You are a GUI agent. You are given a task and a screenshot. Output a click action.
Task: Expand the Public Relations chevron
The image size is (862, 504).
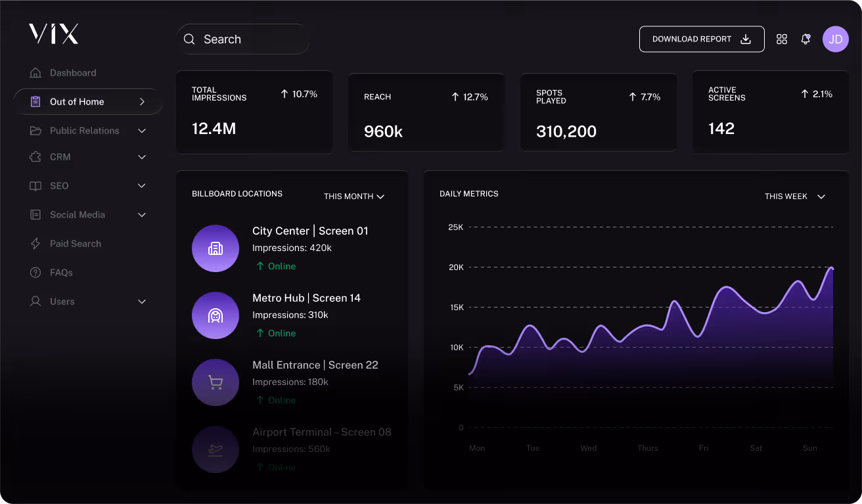click(x=141, y=131)
